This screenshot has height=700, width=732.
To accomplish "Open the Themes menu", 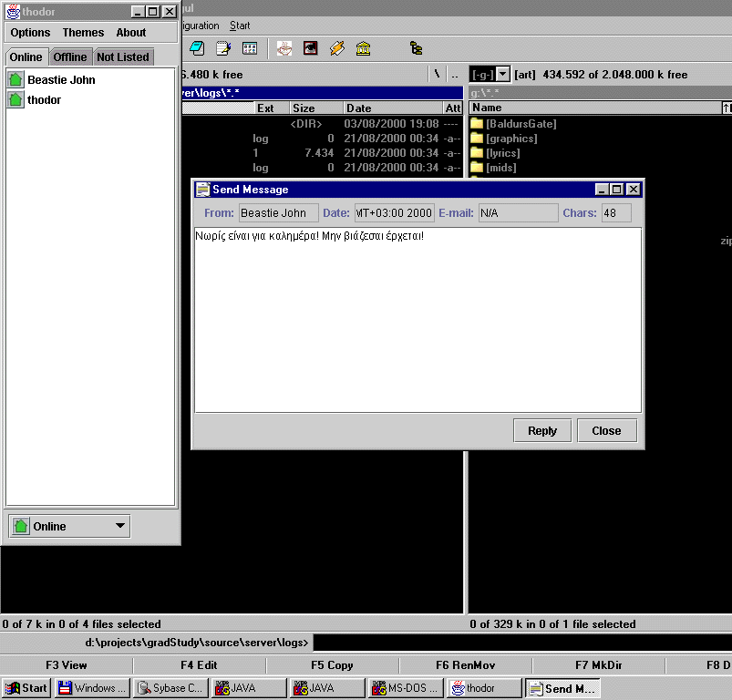I will pyautogui.click(x=83, y=33).
